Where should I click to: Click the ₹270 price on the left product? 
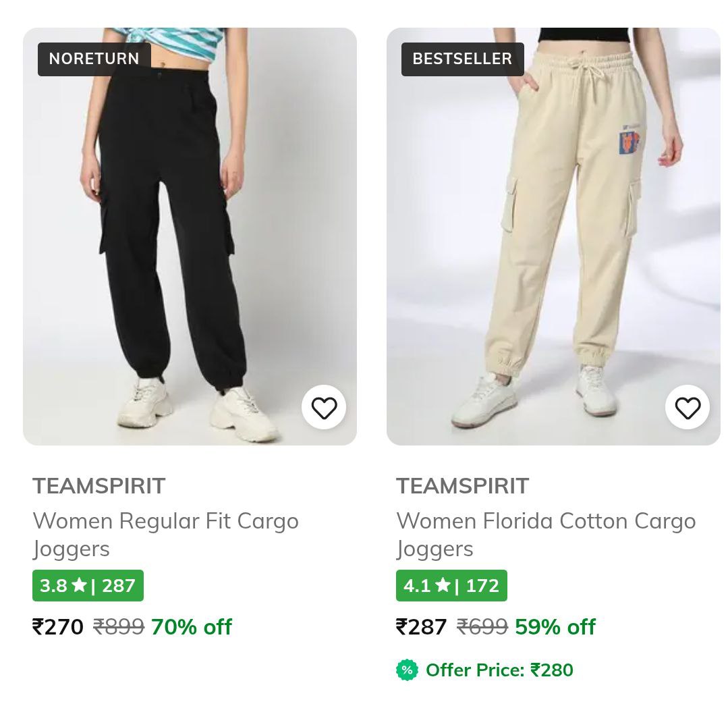pyautogui.click(x=57, y=626)
